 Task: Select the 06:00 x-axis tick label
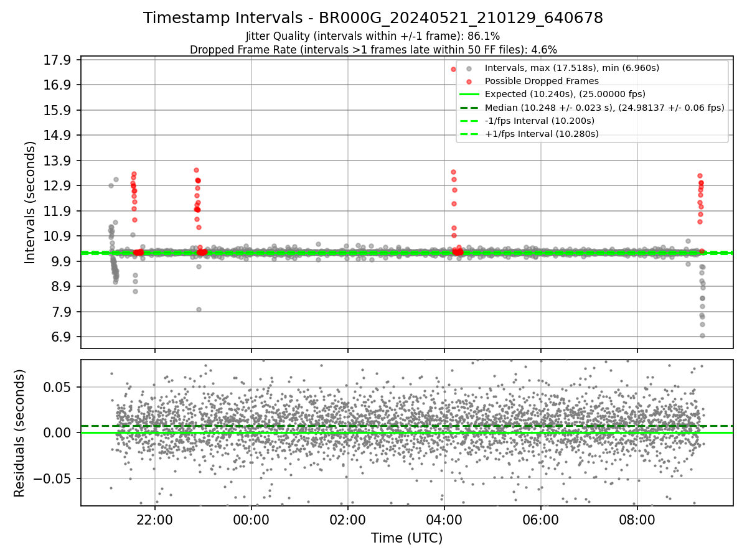coord(540,521)
